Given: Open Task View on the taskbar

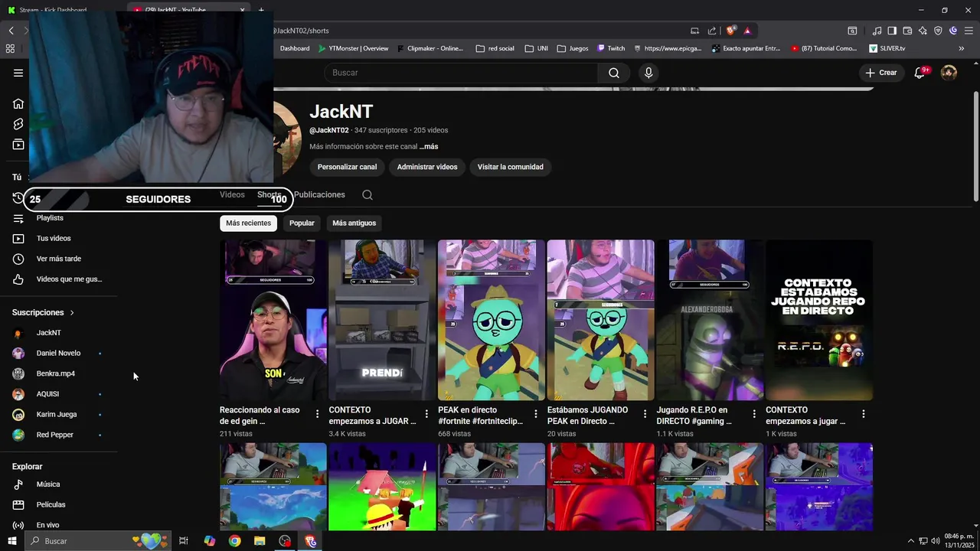Looking at the screenshot, I should [184, 541].
